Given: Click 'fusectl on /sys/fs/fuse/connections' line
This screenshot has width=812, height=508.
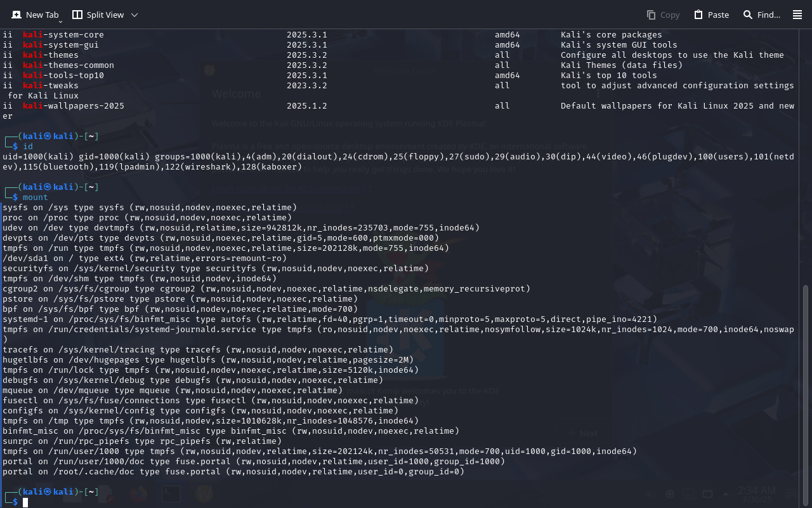Looking at the screenshot, I should (211, 401).
